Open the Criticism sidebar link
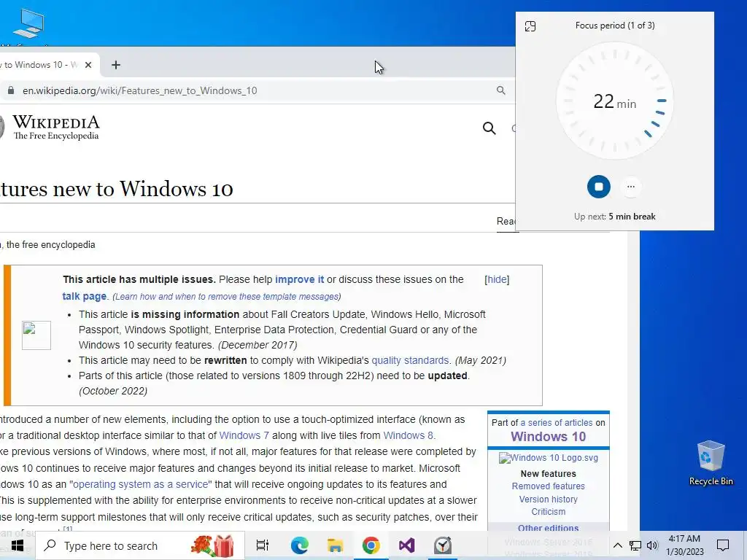 coord(549,511)
